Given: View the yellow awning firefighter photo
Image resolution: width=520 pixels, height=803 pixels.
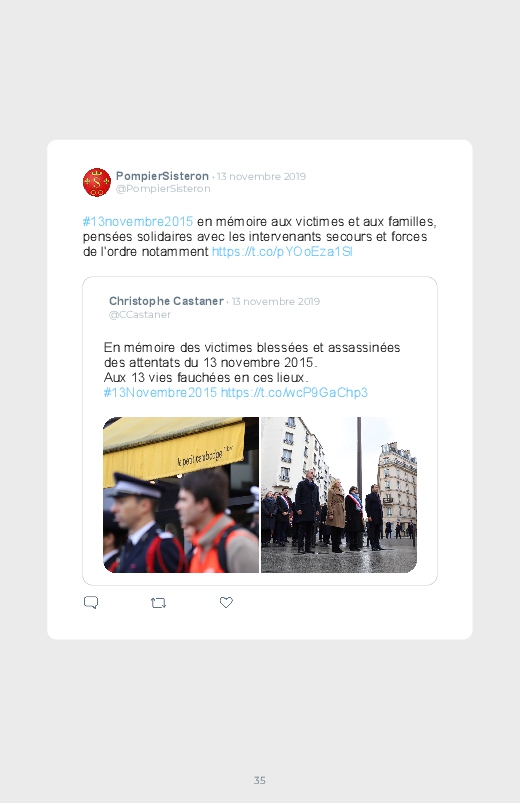Looking at the screenshot, I should click(x=181, y=495).
